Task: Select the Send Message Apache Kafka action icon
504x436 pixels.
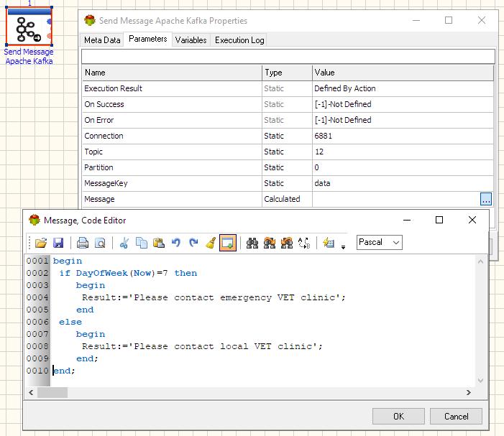Action: click(29, 26)
